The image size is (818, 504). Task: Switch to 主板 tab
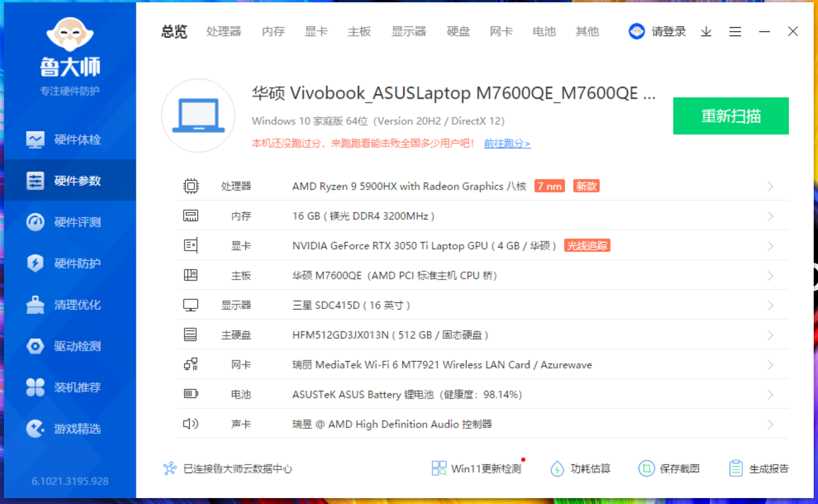coord(359,32)
